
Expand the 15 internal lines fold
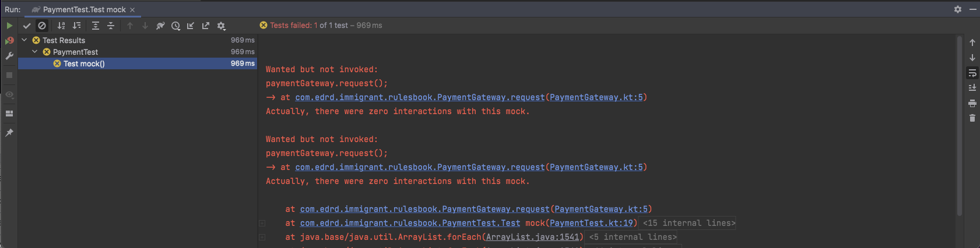click(x=689, y=223)
